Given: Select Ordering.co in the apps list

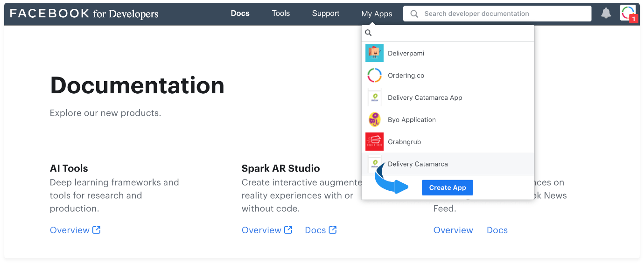Looking at the screenshot, I should click(448, 76).
